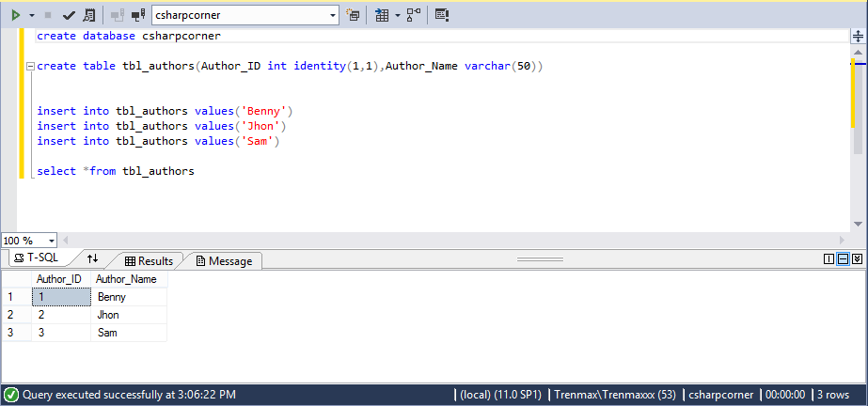Run the query with the green Execute button
The height and width of the screenshot is (406, 868).
[16, 15]
